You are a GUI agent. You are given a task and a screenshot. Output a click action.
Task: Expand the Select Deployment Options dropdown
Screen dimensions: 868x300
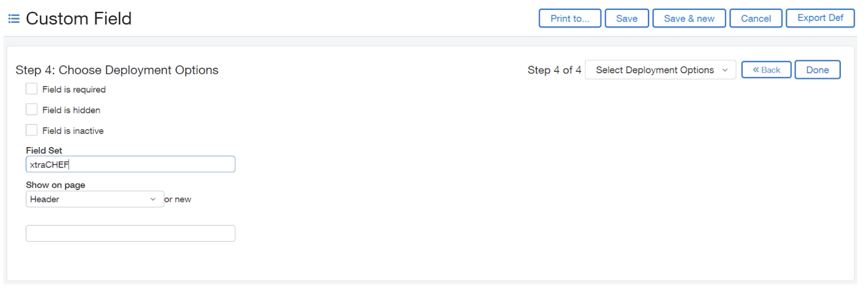[660, 70]
